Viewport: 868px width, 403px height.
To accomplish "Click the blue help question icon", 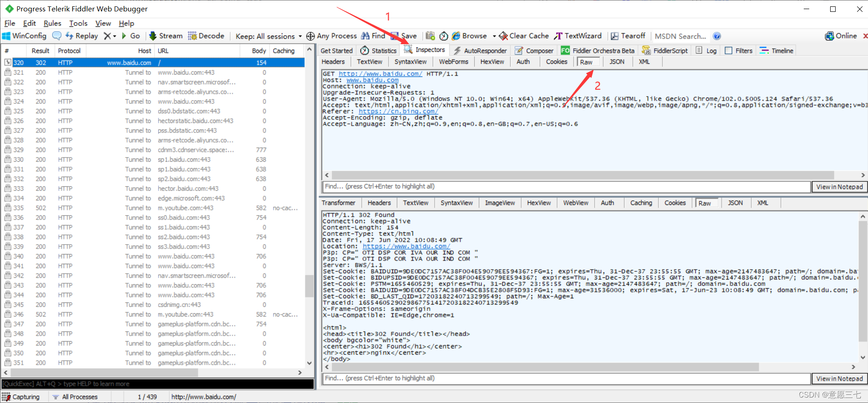I will click(x=717, y=36).
